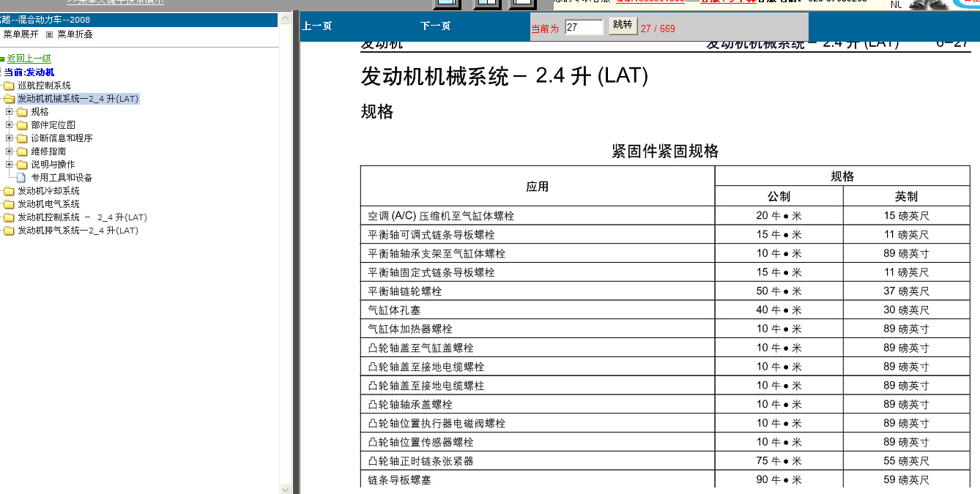Screen dimensions: 980x494
Task: Click the 50 牛·米 metric value
Action: coord(779,291)
